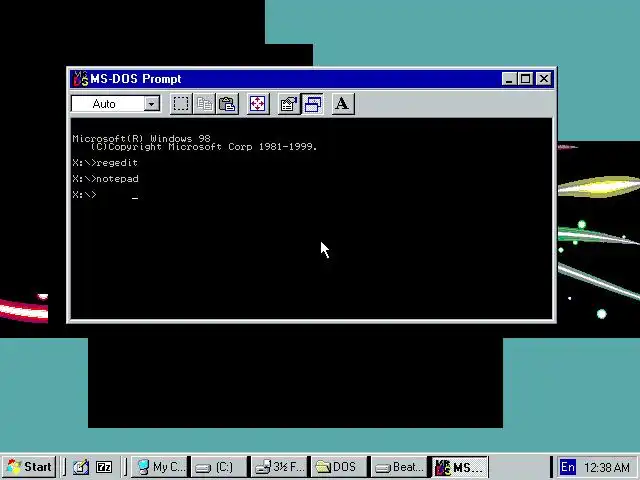Screen dimensions: 640x480
Task: Click the 'regedit' command line text
Action: tap(117, 163)
